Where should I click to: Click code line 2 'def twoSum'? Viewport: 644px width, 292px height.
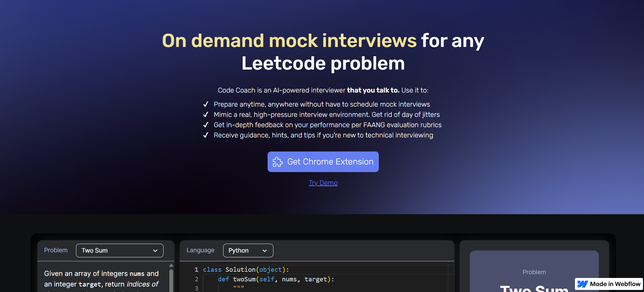276,279
